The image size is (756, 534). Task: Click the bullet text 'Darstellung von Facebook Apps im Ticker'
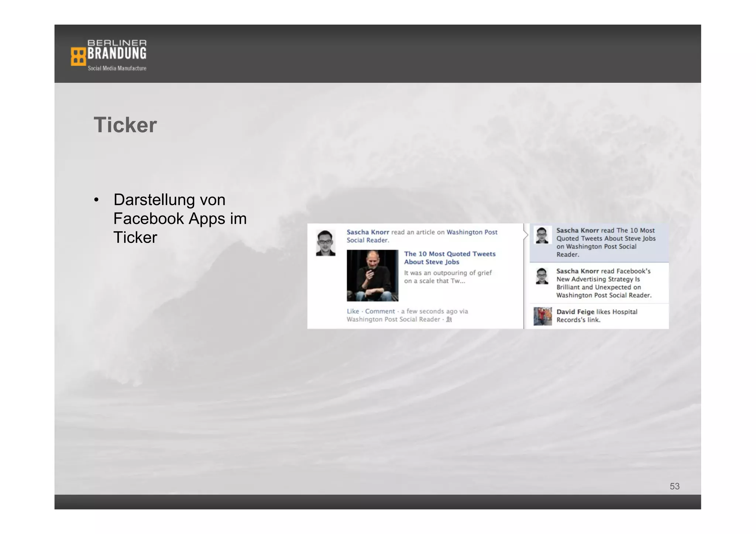tap(180, 218)
